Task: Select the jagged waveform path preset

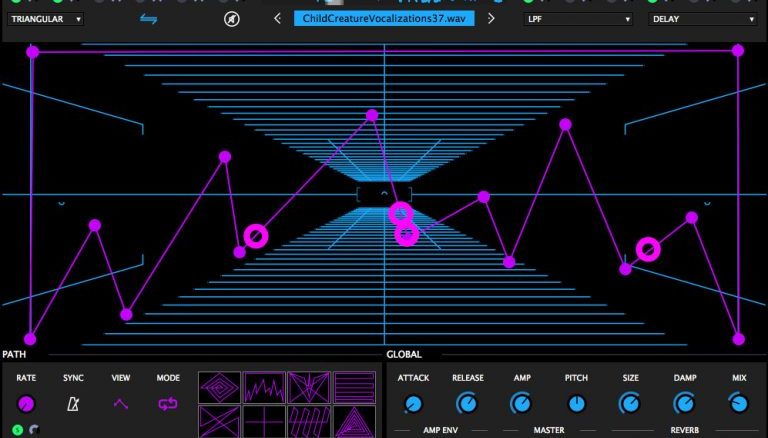Action: point(264,387)
